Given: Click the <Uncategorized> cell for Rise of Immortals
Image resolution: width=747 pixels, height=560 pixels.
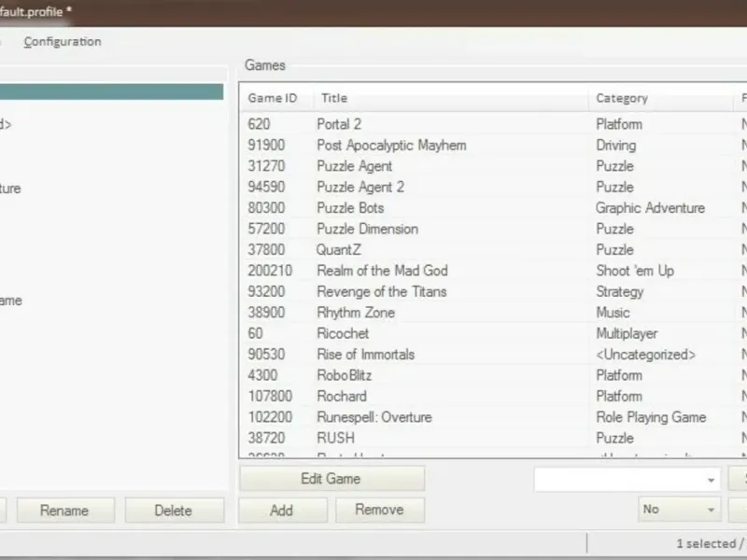Looking at the screenshot, I should tap(646, 355).
